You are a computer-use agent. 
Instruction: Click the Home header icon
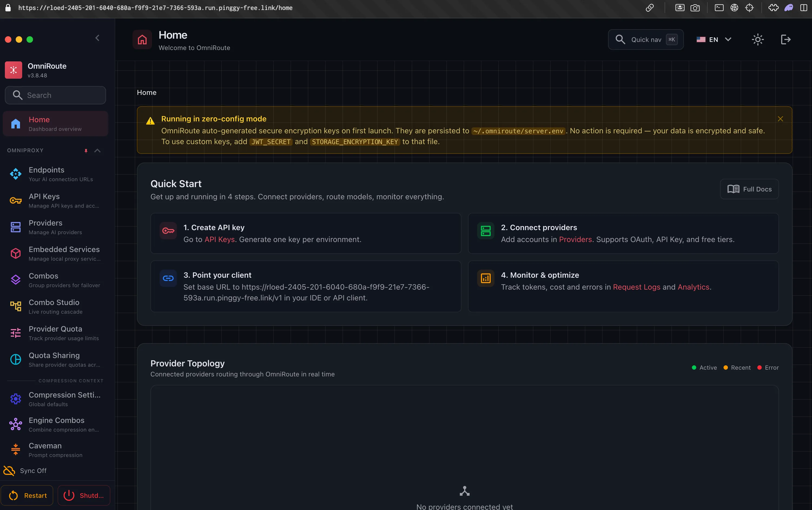[142, 39]
